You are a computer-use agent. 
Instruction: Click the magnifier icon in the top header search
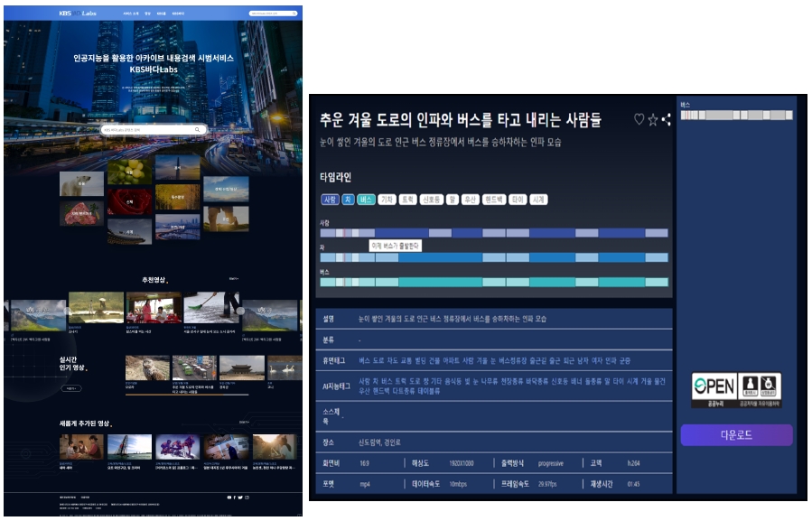(294, 14)
